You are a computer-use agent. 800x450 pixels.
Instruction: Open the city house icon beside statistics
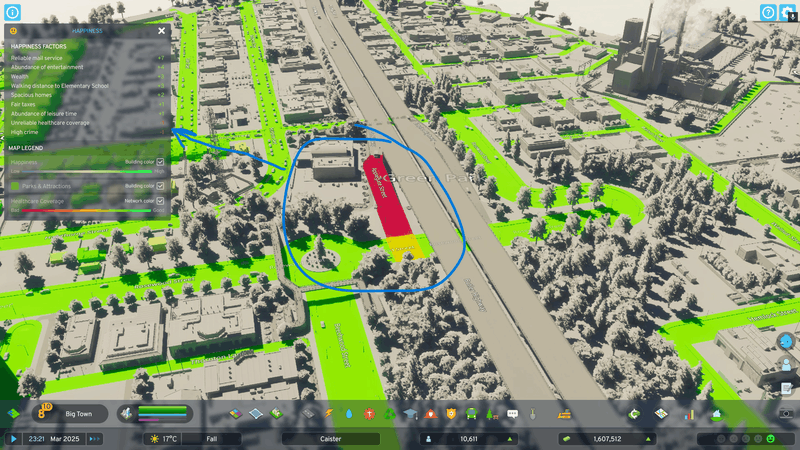click(716, 414)
